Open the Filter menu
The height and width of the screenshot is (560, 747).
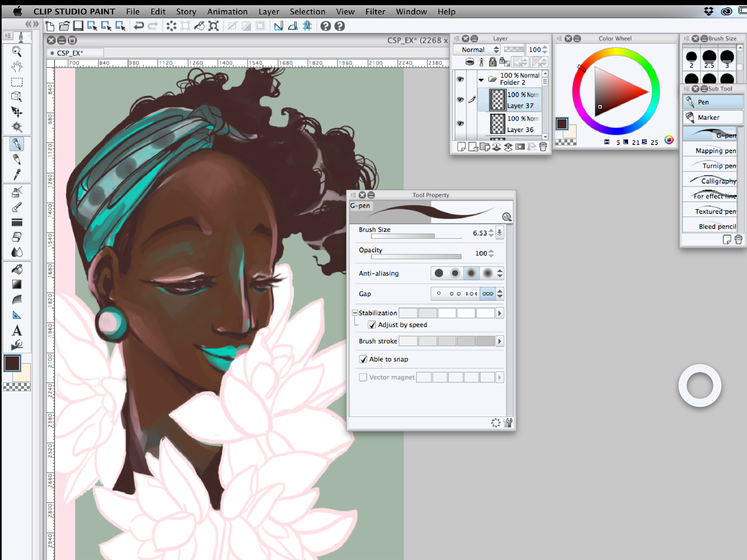375,11
